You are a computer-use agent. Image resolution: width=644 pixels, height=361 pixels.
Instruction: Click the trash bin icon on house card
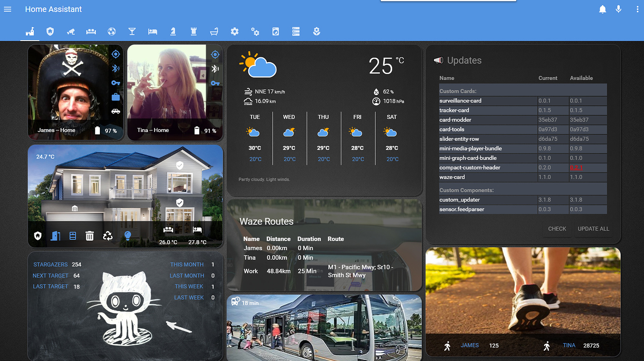pyautogui.click(x=90, y=236)
